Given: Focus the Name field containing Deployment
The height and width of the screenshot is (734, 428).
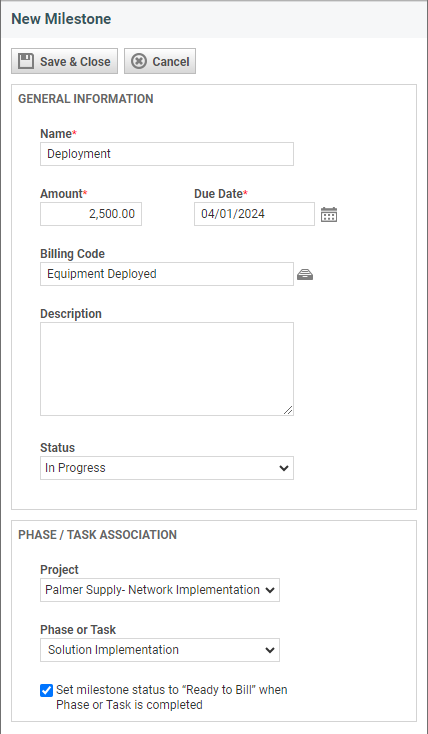Looking at the screenshot, I should (167, 154).
